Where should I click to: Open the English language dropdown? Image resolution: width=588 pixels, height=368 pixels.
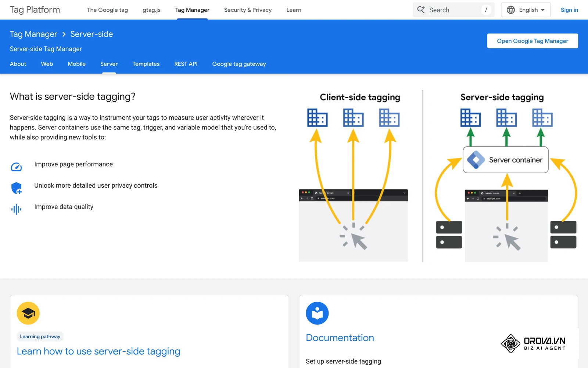526,10
